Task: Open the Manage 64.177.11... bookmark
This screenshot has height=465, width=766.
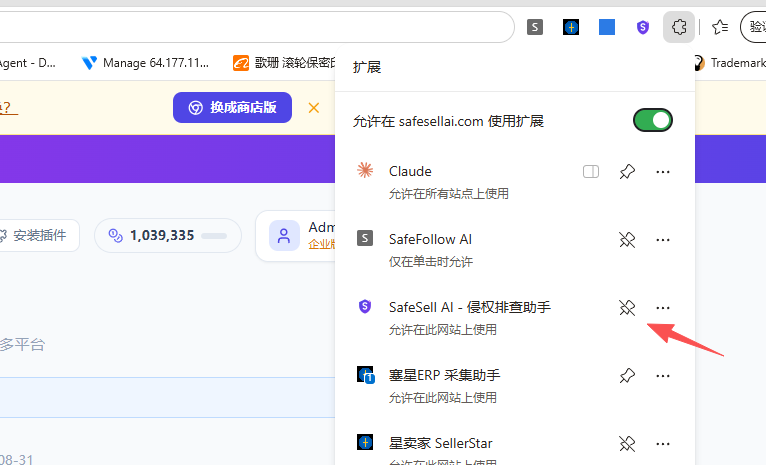Action: pos(146,63)
